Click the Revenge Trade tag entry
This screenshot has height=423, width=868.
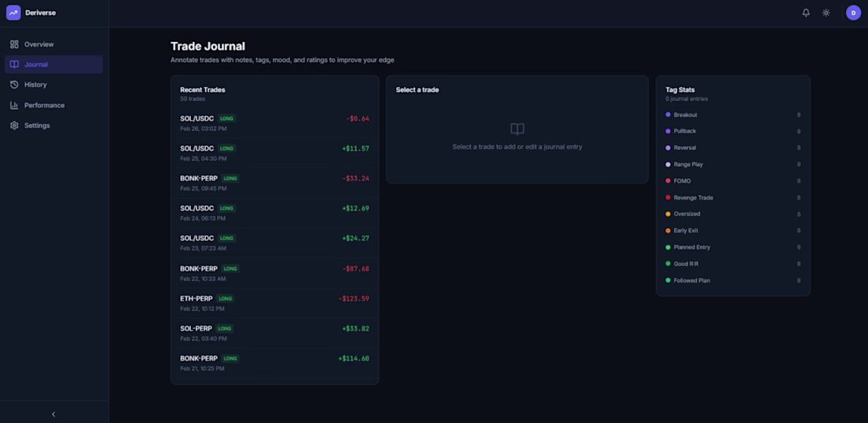click(693, 197)
